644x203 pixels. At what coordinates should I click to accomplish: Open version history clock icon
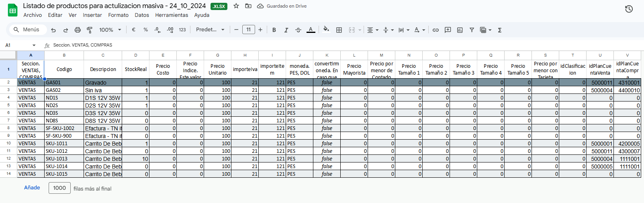pos(629,9)
